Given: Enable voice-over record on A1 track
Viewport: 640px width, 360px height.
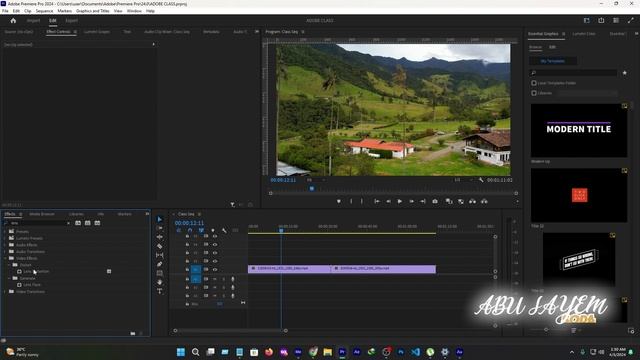Looking at the screenshot, I should (233, 279).
